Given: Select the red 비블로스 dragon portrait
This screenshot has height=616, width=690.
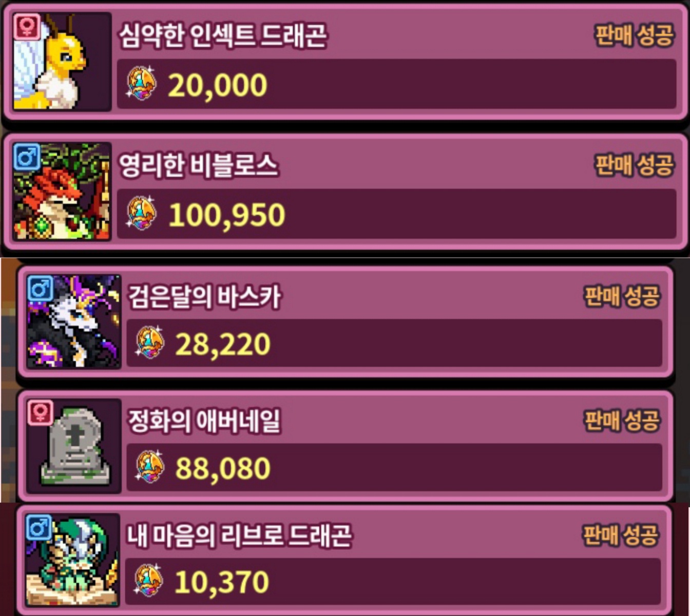Looking at the screenshot, I should coord(62,191).
